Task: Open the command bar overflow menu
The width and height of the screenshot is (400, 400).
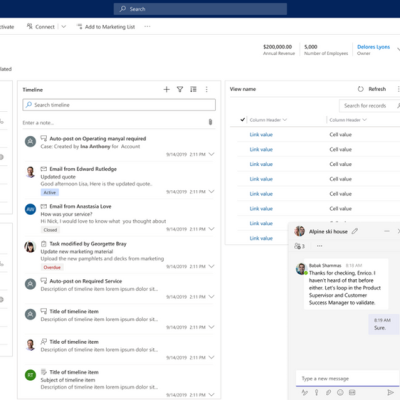Action: point(147,27)
